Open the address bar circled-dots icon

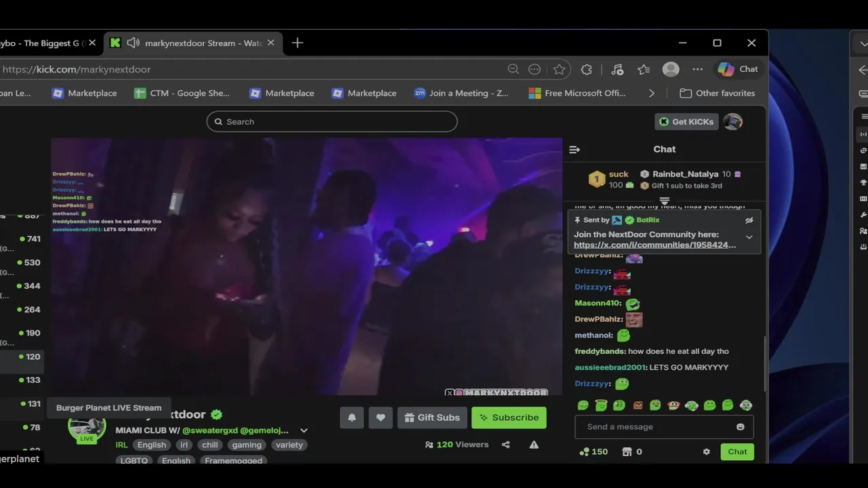pos(534,69)
